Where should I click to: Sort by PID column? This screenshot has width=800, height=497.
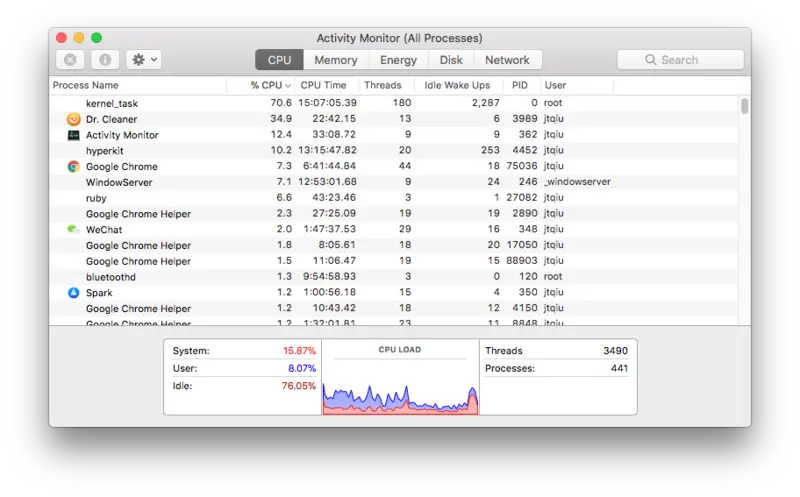click(520, 85)
